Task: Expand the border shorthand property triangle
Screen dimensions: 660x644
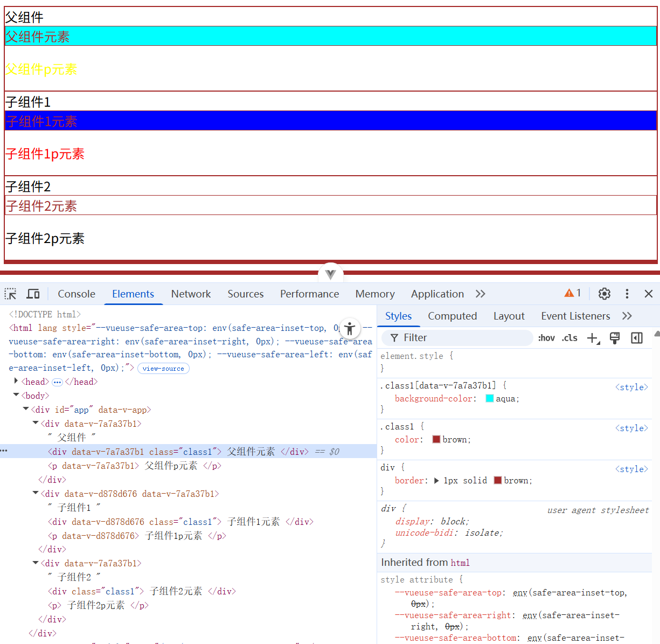Action: pyautogui.click(x=436, y=481)
